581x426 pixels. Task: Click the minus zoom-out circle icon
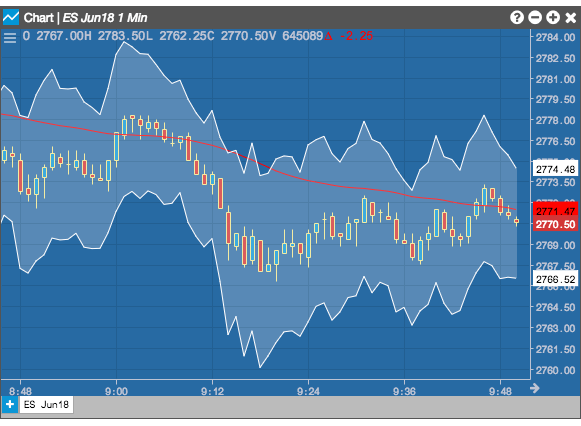[x=535, y=17]
